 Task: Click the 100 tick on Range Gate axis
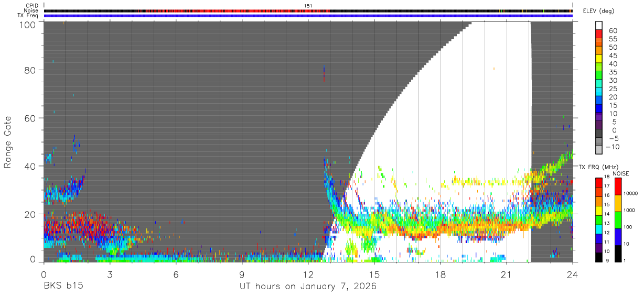28,24
